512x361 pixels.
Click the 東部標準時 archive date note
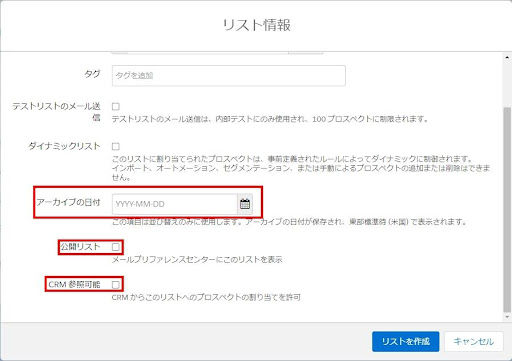pyautogui.click(x=289, y=222)
